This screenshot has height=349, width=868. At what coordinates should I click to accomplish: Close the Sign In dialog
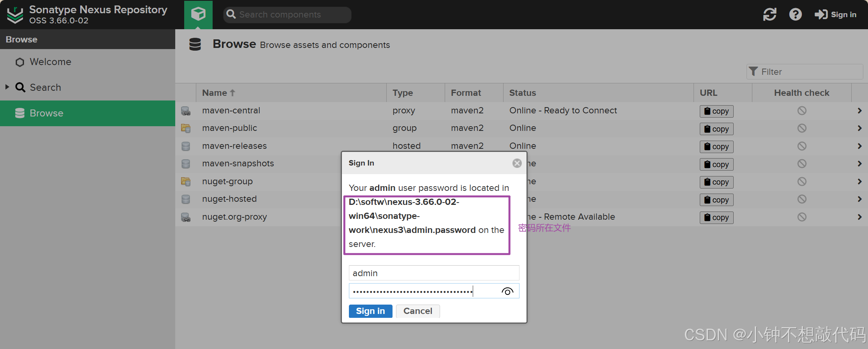pos(517,163)
